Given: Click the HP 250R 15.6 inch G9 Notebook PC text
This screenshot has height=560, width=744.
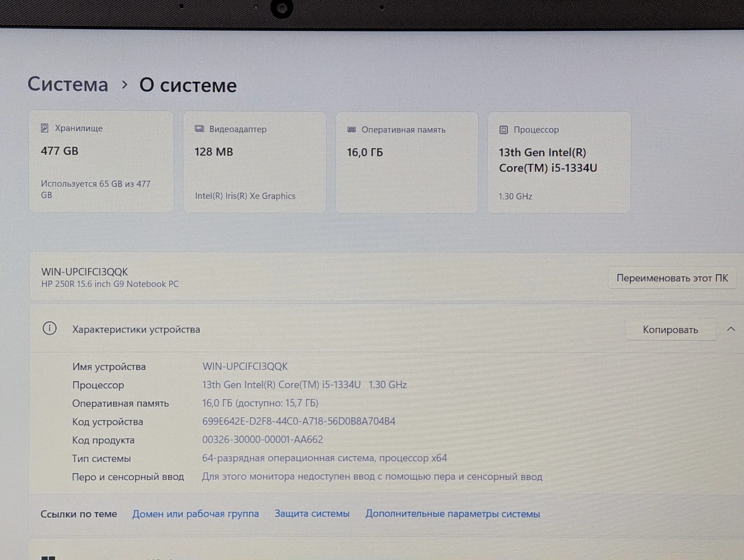Looking at the screenshot, I should point(110,284).
